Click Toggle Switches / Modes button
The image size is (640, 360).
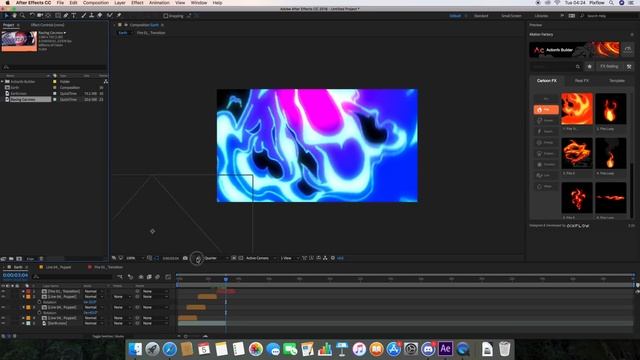[108, 336]
